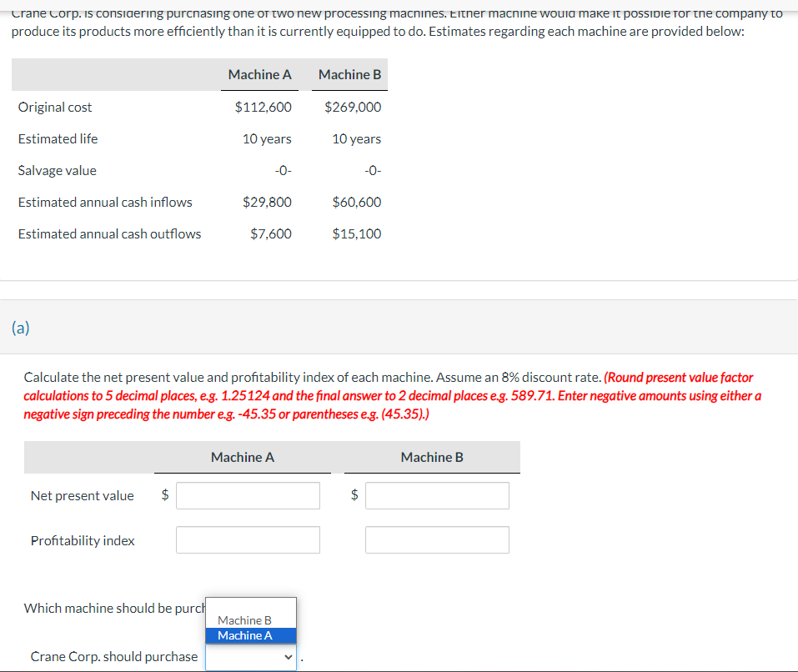Click the $7,600 annual cash outflows value

pos(271,233)
